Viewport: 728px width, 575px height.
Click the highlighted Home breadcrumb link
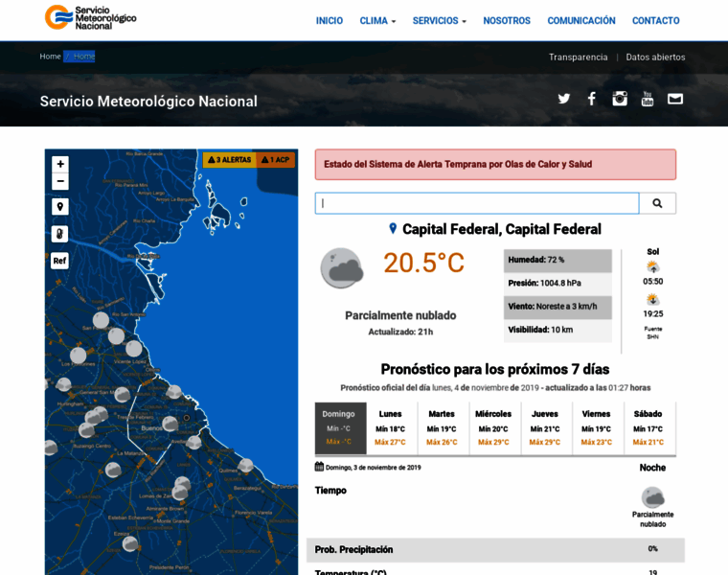(84, 57)
